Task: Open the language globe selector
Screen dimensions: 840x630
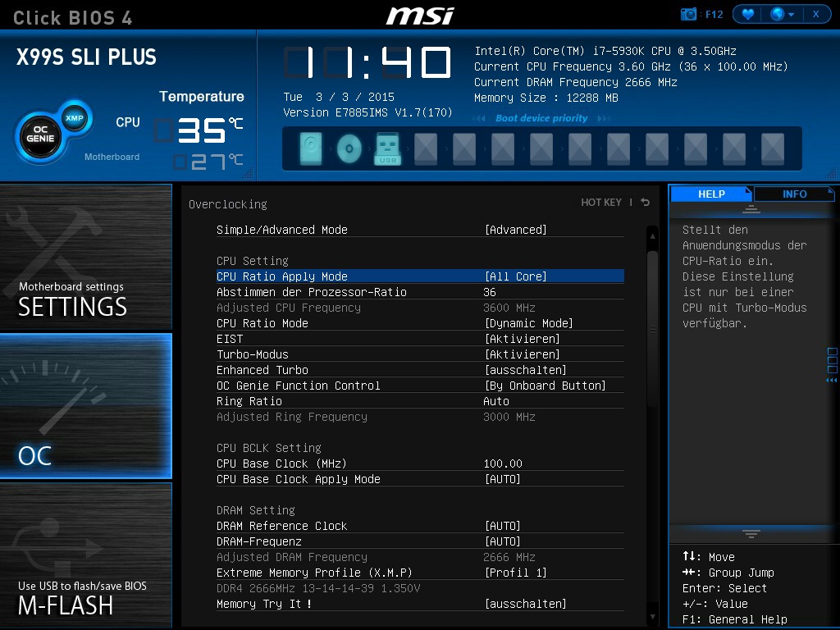Action: (782, 15)
